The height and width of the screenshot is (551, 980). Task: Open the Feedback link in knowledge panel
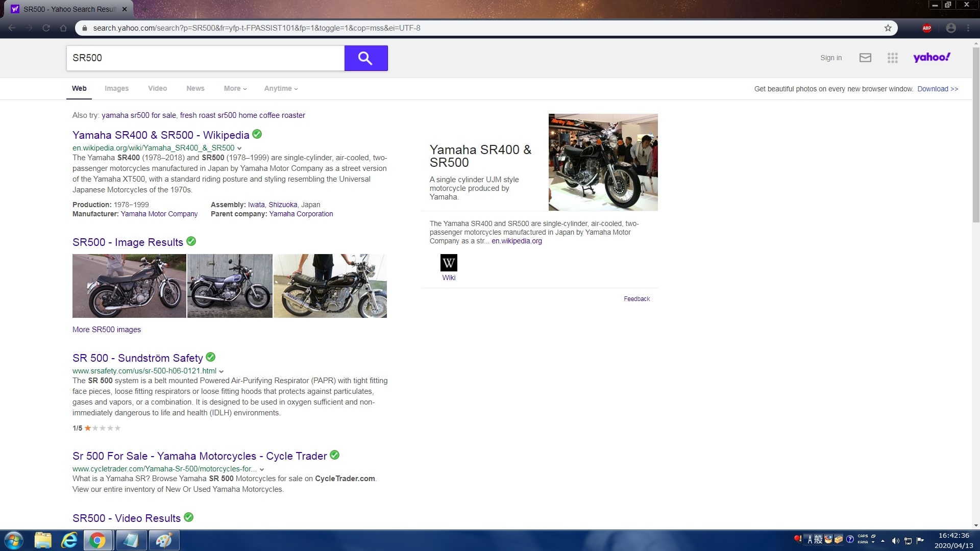click(x=636, y=299)
